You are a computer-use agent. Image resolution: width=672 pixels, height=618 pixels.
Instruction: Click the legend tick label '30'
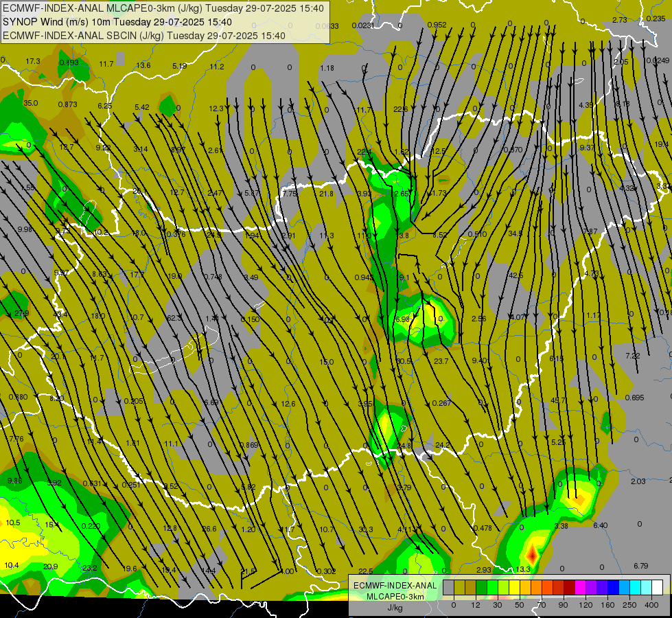pos(498,605)
